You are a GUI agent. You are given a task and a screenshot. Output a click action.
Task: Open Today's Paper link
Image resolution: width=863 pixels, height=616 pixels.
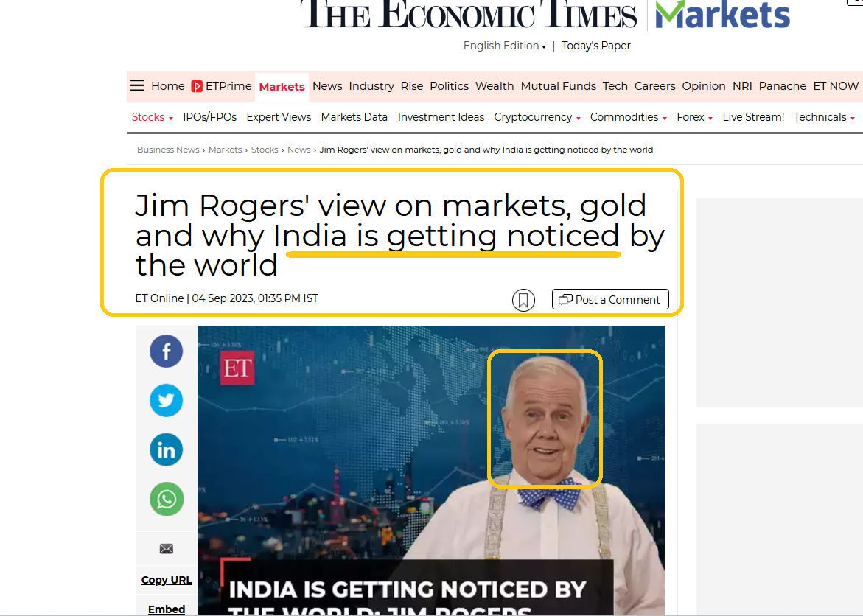(596, 46)
